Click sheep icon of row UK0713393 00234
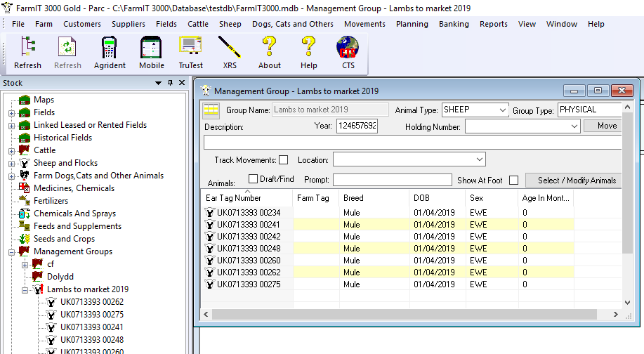 tap(209, 212)
